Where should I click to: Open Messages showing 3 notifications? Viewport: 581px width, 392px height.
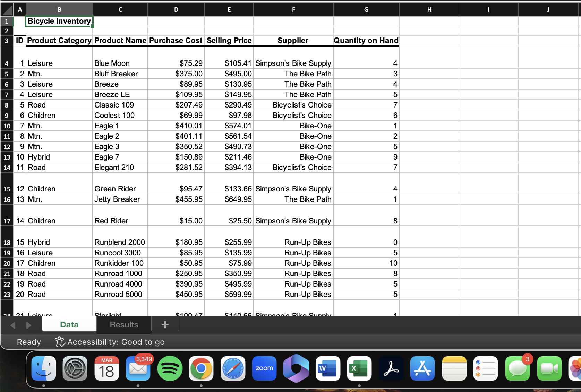(x=517, y=368)
